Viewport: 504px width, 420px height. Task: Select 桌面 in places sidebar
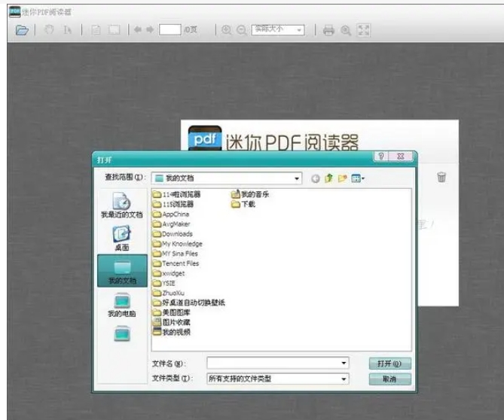(122, 238)
